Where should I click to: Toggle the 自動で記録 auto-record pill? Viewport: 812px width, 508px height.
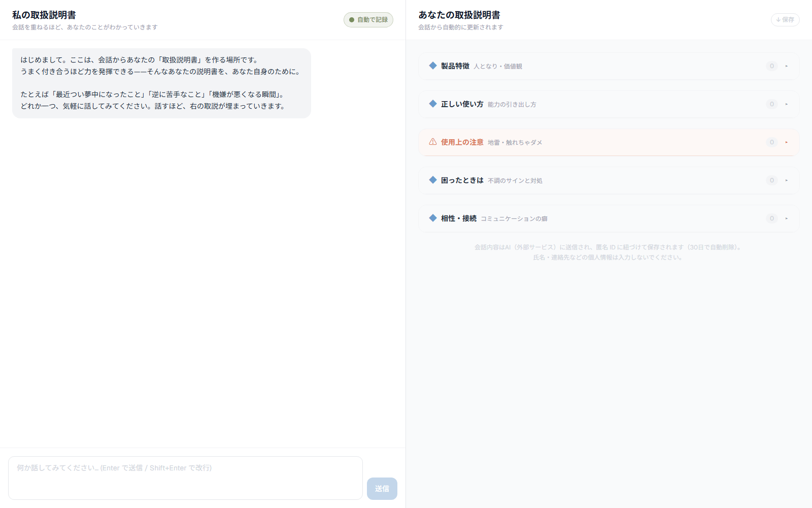[x=368, y=20]
